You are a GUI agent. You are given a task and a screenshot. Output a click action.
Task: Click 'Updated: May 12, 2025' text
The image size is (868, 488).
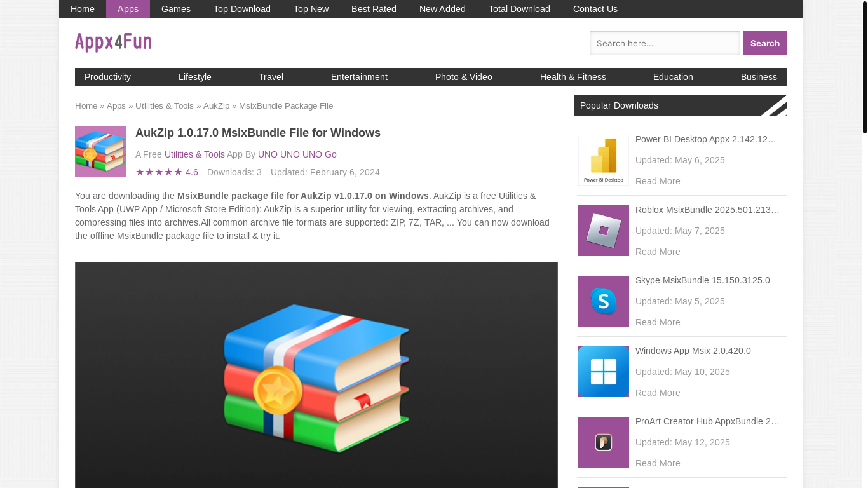pos(682,442)
